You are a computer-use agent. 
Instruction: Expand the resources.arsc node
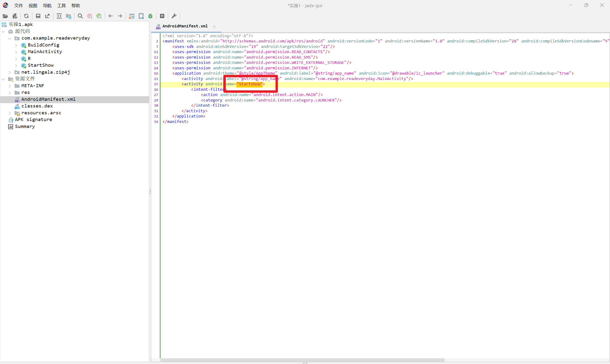tap(10, 113)
